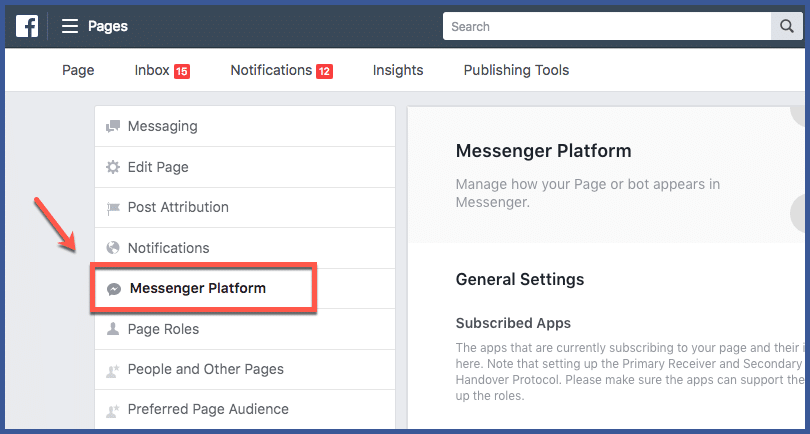Go to the Insights tab
Screen dimensions: 810x434
pos(398,70)
